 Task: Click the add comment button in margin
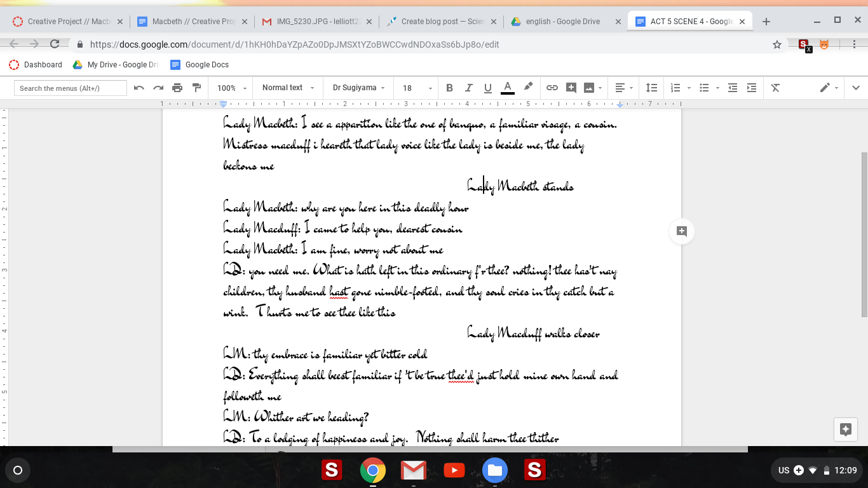pyautogui.click(x=682, y=231)
